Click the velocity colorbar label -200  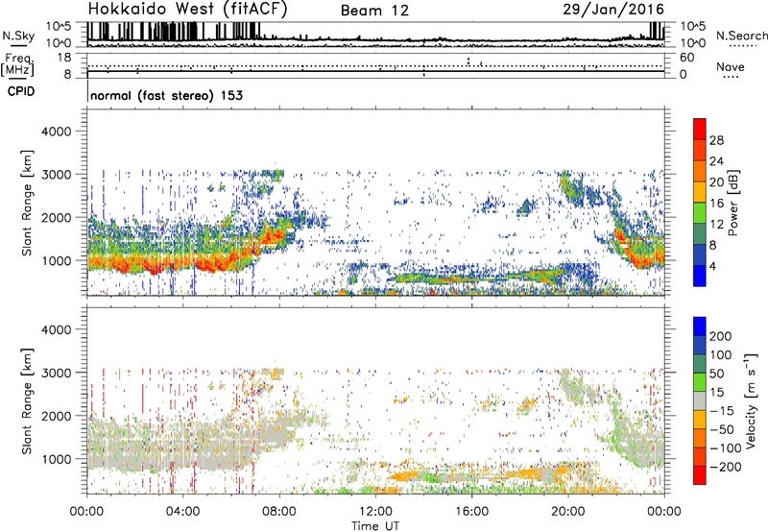725,467
